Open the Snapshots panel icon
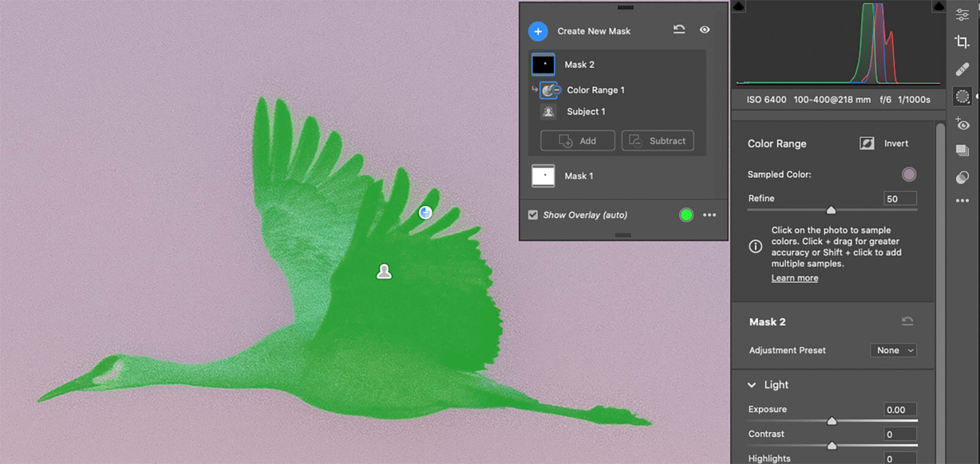The height and width of the screenshot is (464, 980). click(962, 151)
